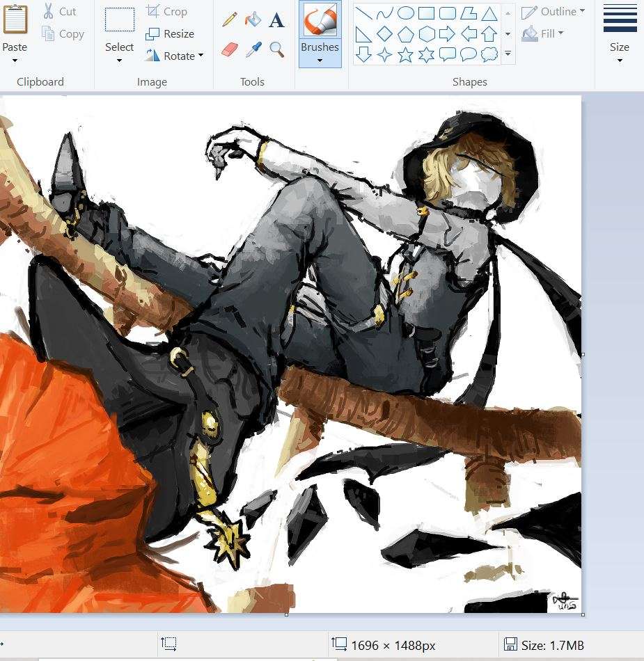
Task: Select the Rounded rectangle shape
Action: pyautogui.click(x=448, y=13)
